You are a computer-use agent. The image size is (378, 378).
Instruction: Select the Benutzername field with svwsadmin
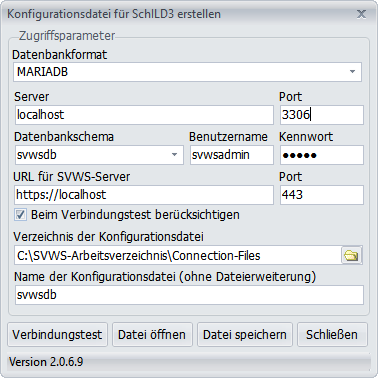point(232,155)
